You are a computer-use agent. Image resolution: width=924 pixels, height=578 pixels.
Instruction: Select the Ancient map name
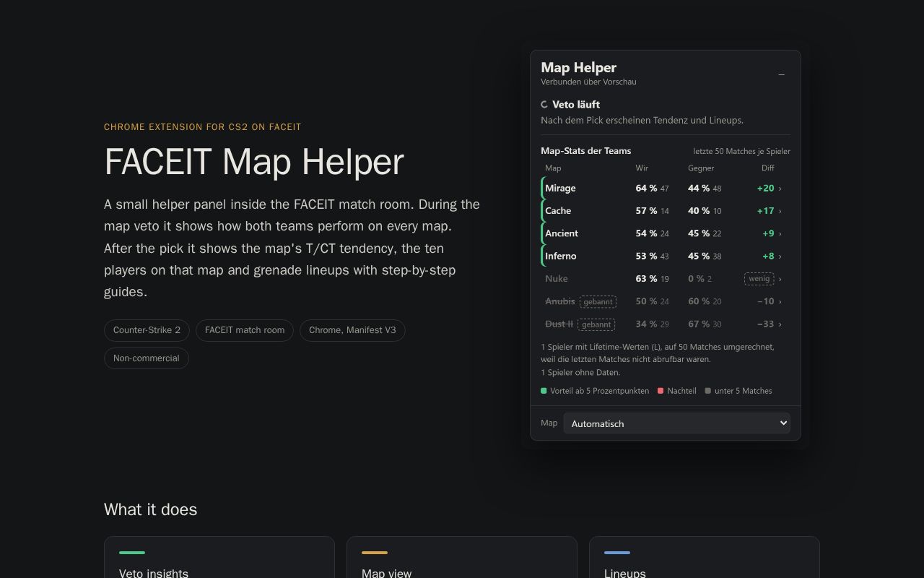coord(562,233)
